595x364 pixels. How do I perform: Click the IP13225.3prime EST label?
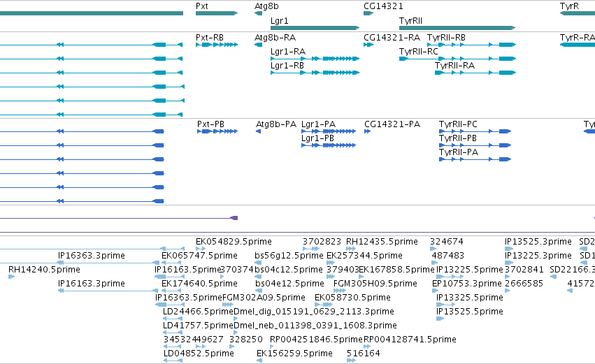pos(538,256)
